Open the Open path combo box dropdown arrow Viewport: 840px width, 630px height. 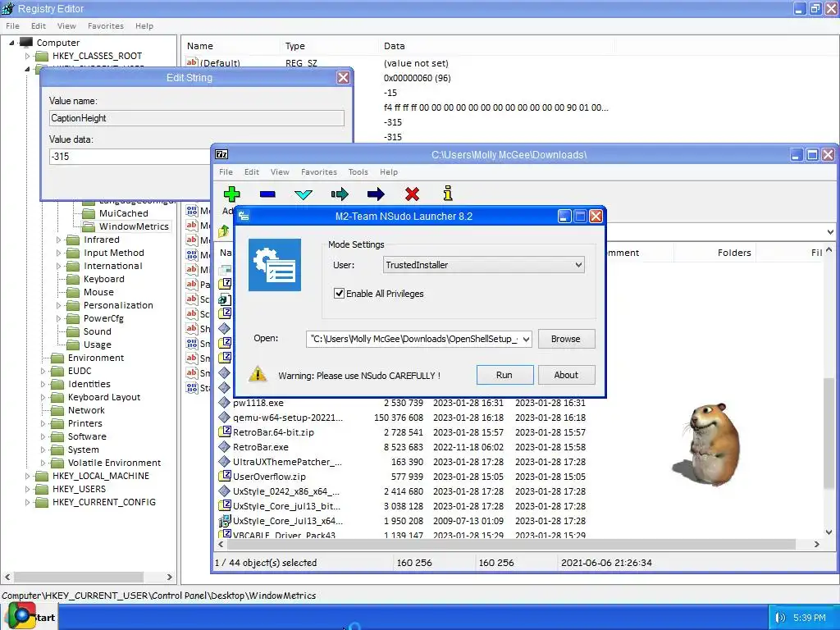tap(526, 339)
